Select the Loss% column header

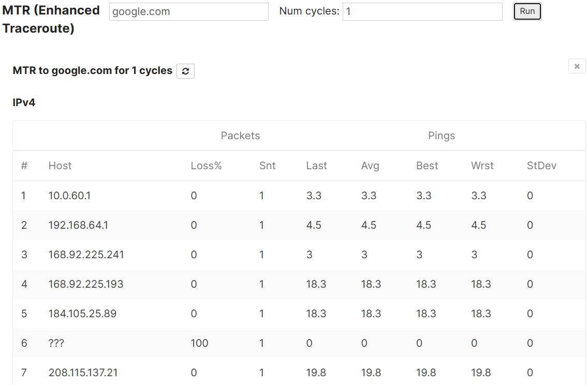(206, 166)
